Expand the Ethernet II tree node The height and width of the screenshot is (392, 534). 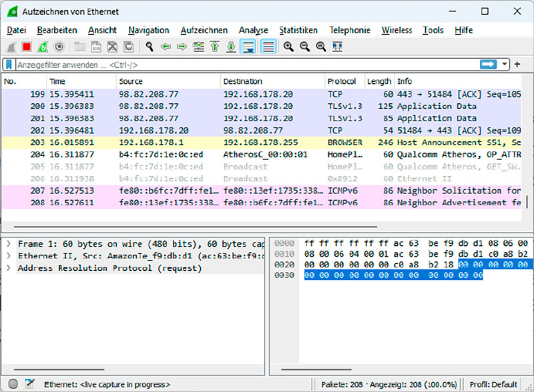[x=9, y=256]
